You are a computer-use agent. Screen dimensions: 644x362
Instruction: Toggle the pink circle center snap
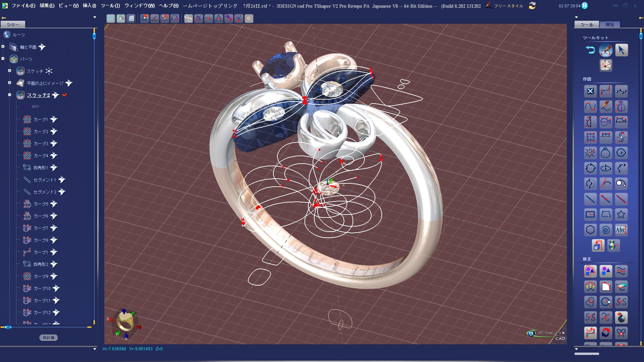point(249,18)
